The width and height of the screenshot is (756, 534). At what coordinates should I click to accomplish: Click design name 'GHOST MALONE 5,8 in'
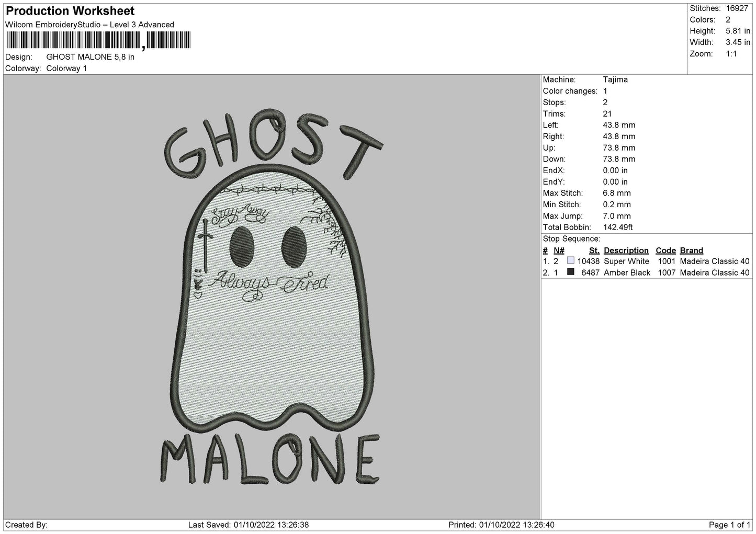(91, 57)
